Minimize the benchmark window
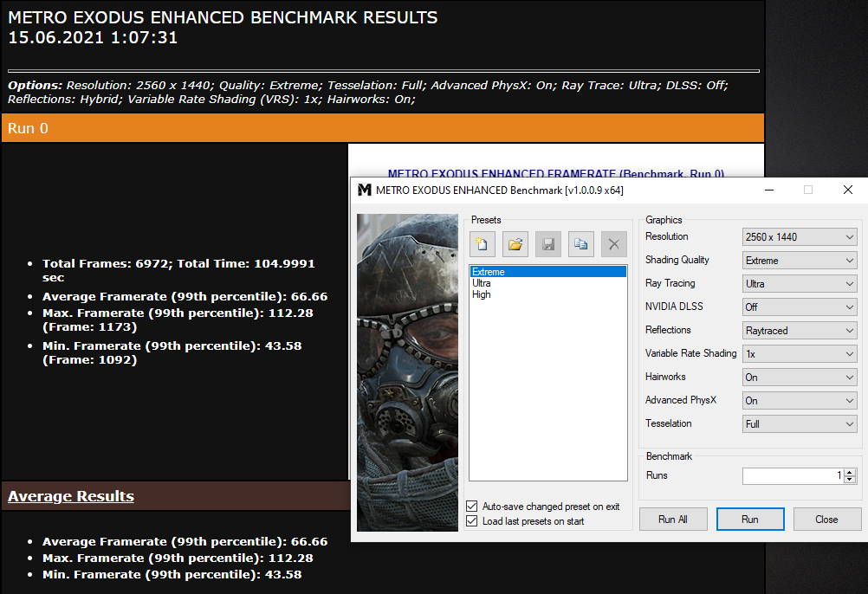The width and height of the screenshot is (868, 594). tap(769, 190)
